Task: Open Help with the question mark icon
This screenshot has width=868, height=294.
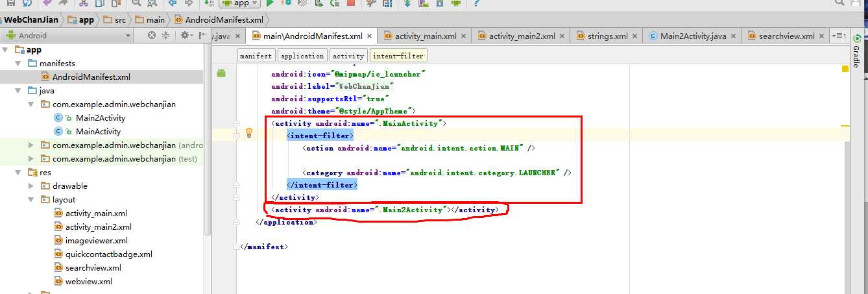Action: tap(476, 3)
